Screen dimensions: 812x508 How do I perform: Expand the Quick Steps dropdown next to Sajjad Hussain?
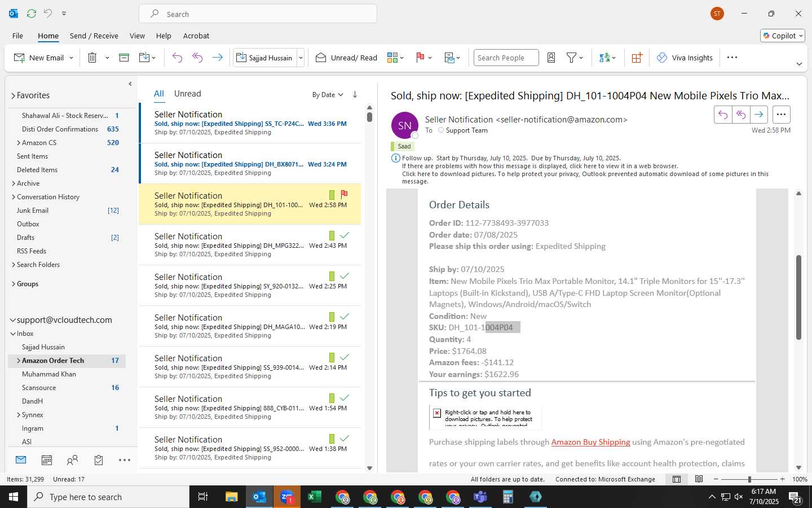[301, 58]
